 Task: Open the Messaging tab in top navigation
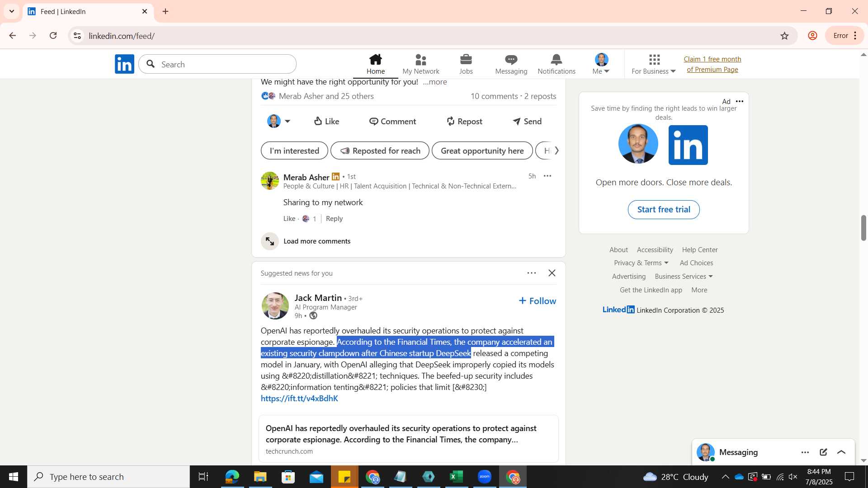point(511,64)
